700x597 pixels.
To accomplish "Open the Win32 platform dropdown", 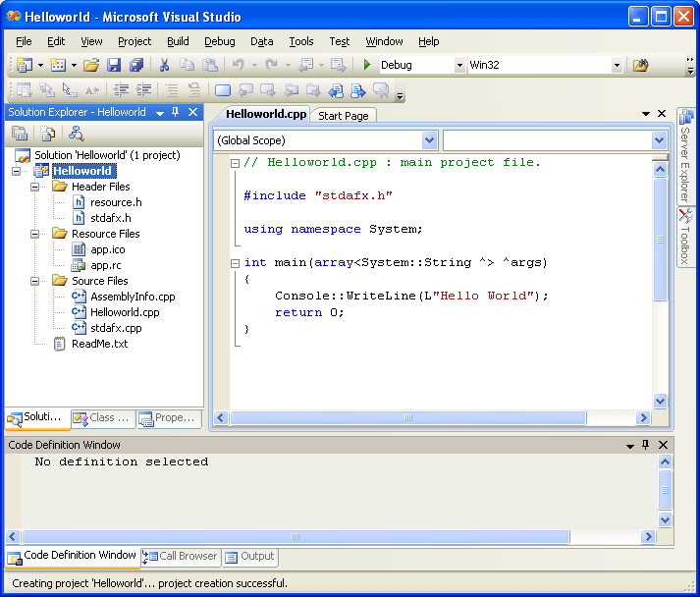I will point(617,65).
